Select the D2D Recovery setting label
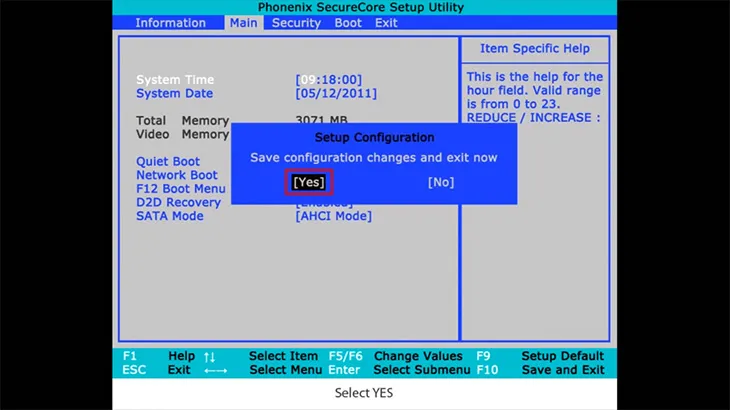Viewport: 730px width, 410px height. (x=177, y=202)
